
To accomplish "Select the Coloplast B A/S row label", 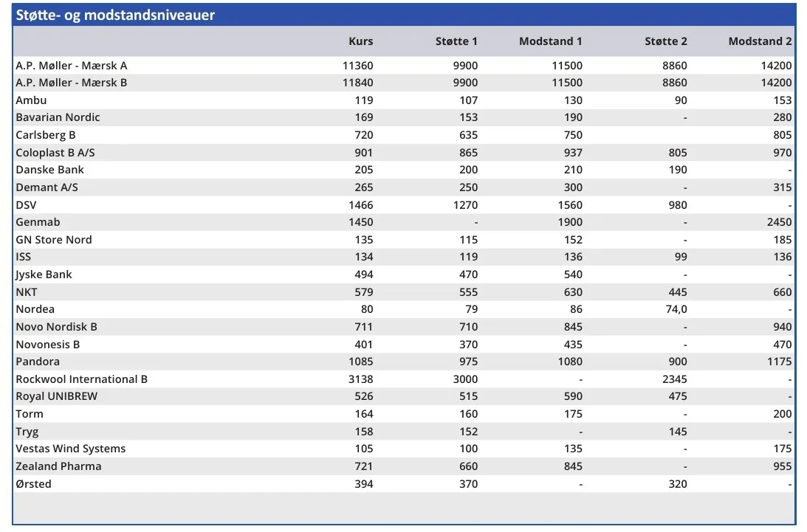I will pyautogui.click(x=55, y=153).
